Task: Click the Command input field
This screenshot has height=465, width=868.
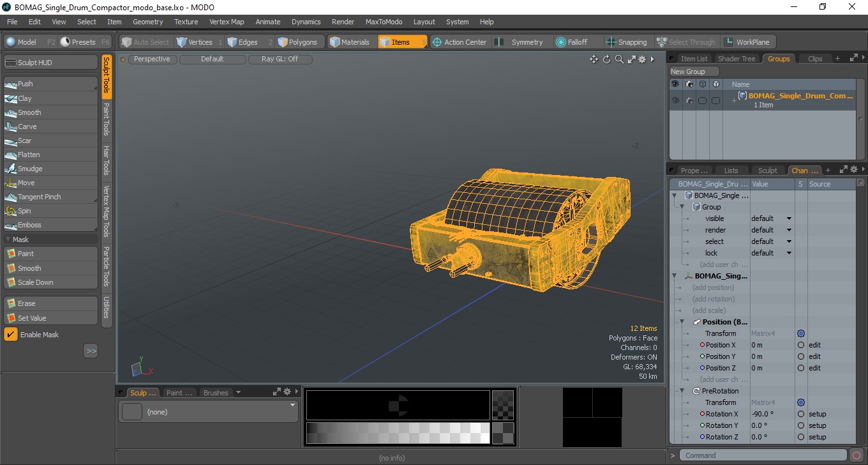Action: click(x=763, y=455)
